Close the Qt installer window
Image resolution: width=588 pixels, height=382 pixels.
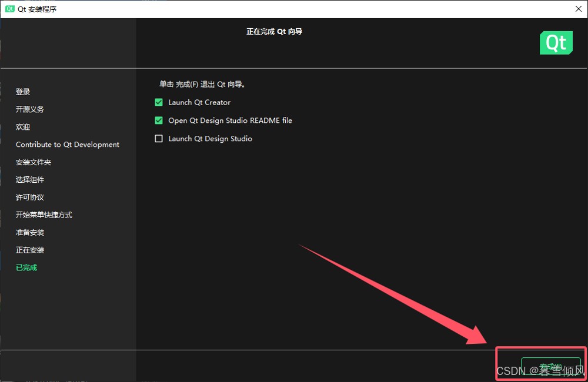(578, 9)
